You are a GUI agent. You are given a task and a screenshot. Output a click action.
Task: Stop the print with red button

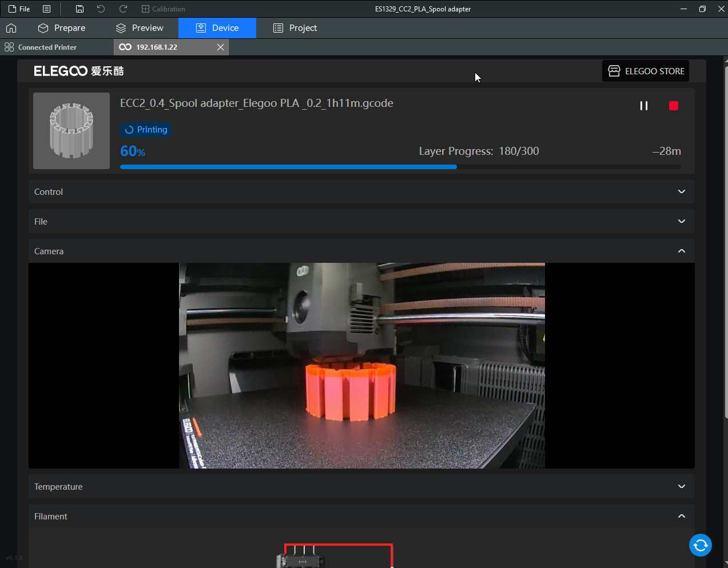tap(673, 106)
